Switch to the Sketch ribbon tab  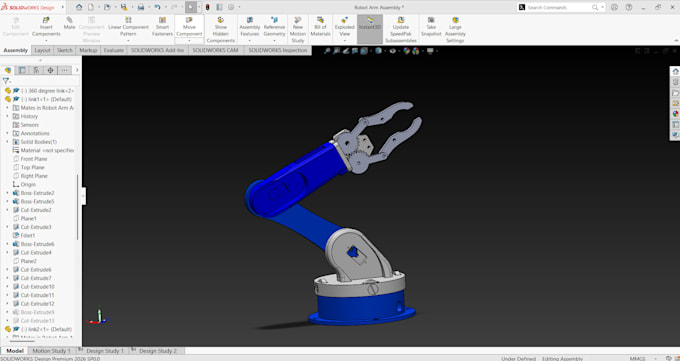pos(65,50)
